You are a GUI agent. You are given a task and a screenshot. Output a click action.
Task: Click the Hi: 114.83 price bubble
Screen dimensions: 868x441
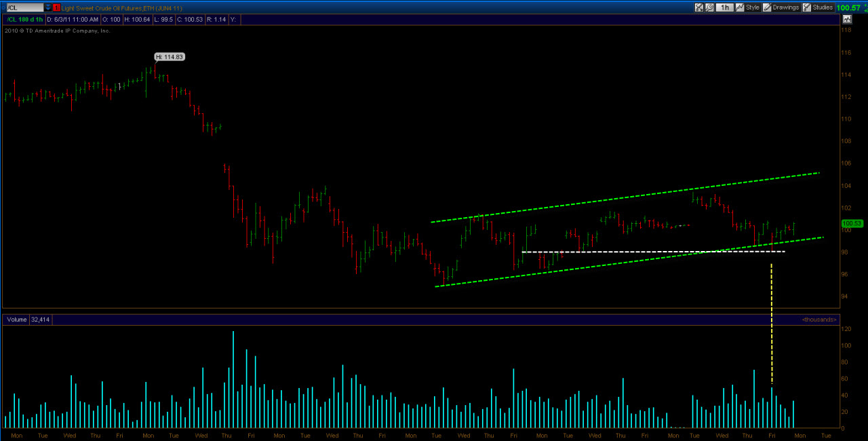pyautogui.click(x=170, y=57)
